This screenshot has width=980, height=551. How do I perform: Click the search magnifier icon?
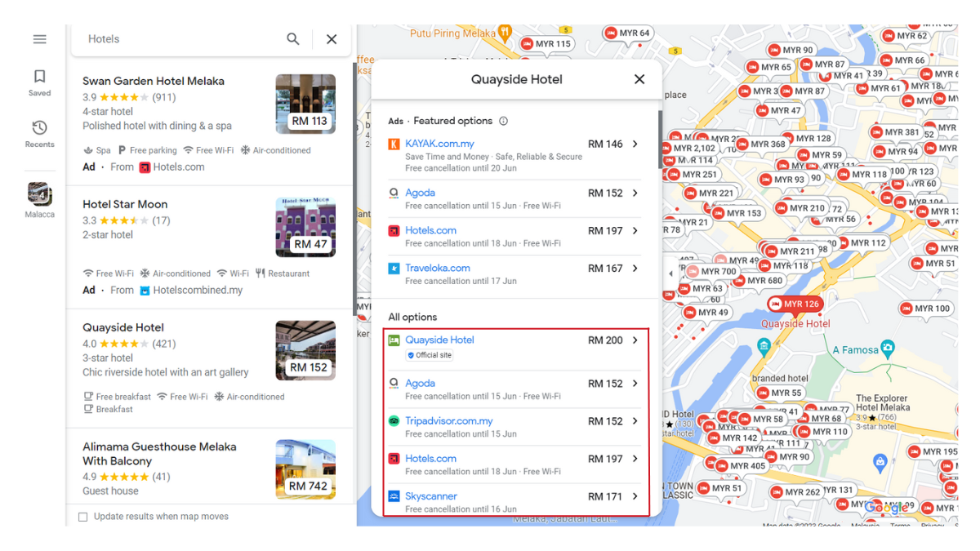(293, 39)
